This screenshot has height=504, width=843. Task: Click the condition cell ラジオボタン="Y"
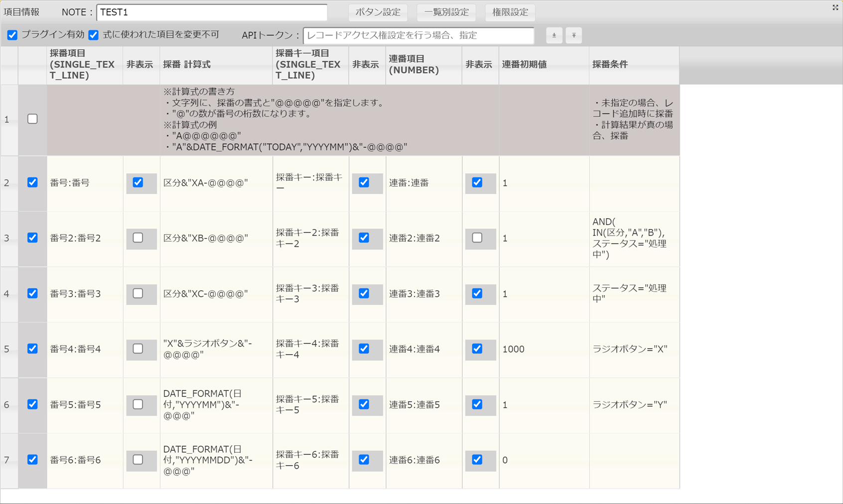634,405
